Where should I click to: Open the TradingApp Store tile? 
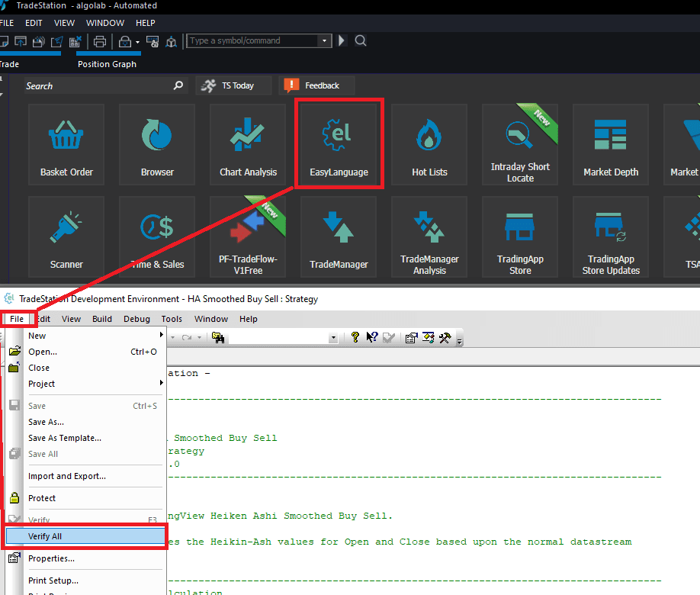click(x=520, y=235)
